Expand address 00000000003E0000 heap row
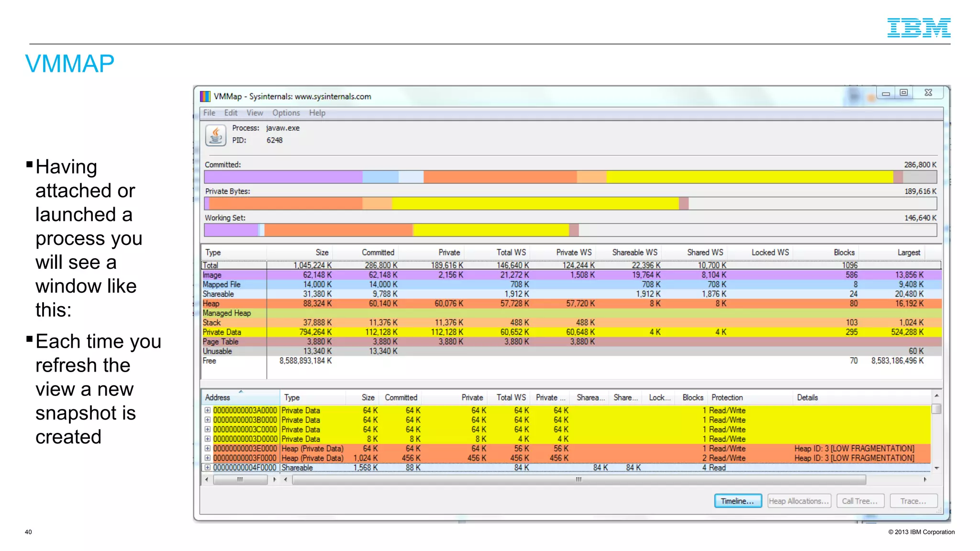Screen dimensions: 980x551 pos(208,449)
